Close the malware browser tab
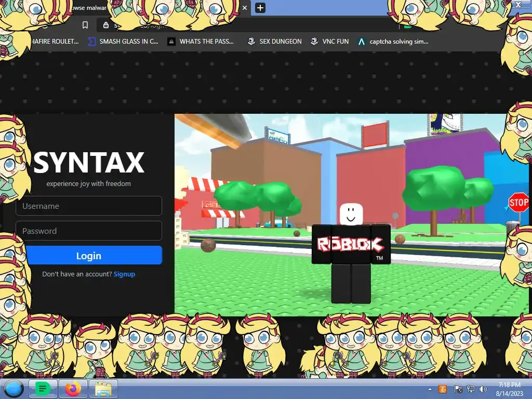The height and width of the screenshot is (399, 532). pos(244,8)
